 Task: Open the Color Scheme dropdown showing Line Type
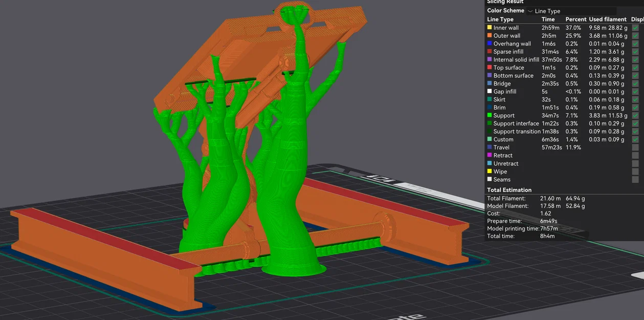click(571, 11)
